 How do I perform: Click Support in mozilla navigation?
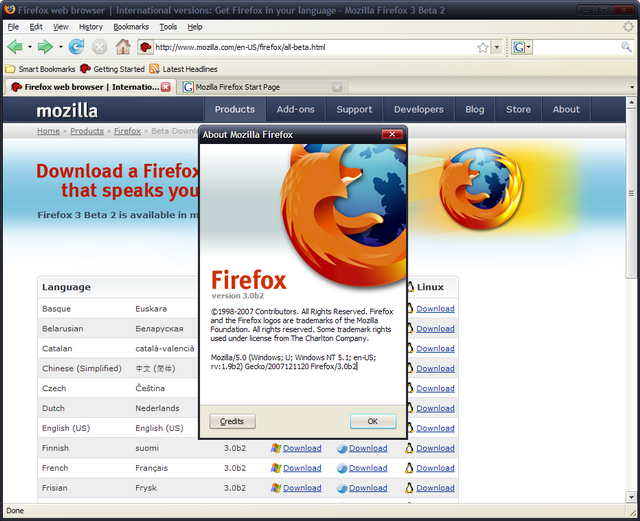[354, 109]
